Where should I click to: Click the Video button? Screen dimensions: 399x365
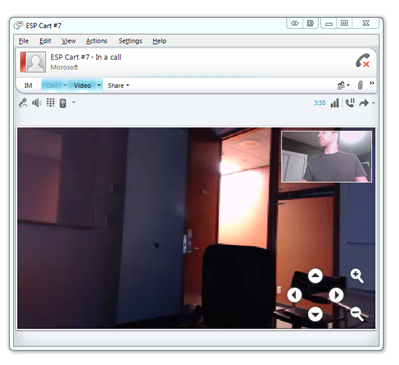click(x=82, y=86)
